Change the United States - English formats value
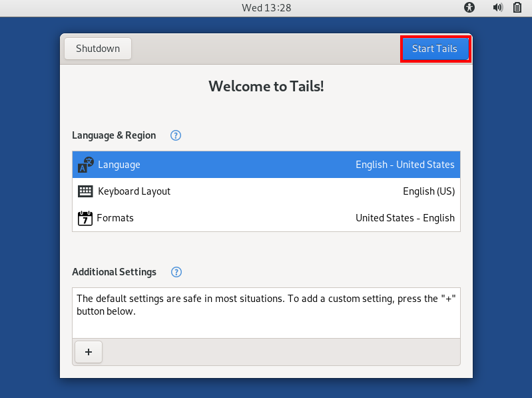Viewport: 532px width, 398px height. (x=405, y=218)
